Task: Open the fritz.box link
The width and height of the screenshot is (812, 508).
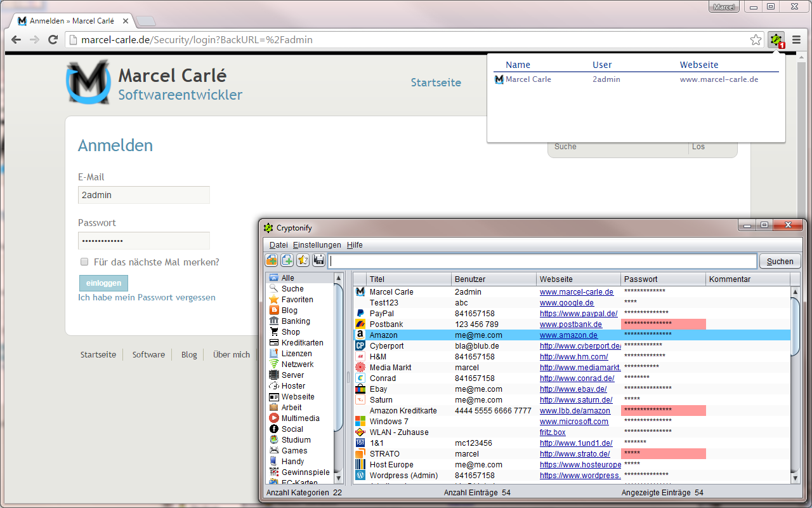Action: coord(553,432)
